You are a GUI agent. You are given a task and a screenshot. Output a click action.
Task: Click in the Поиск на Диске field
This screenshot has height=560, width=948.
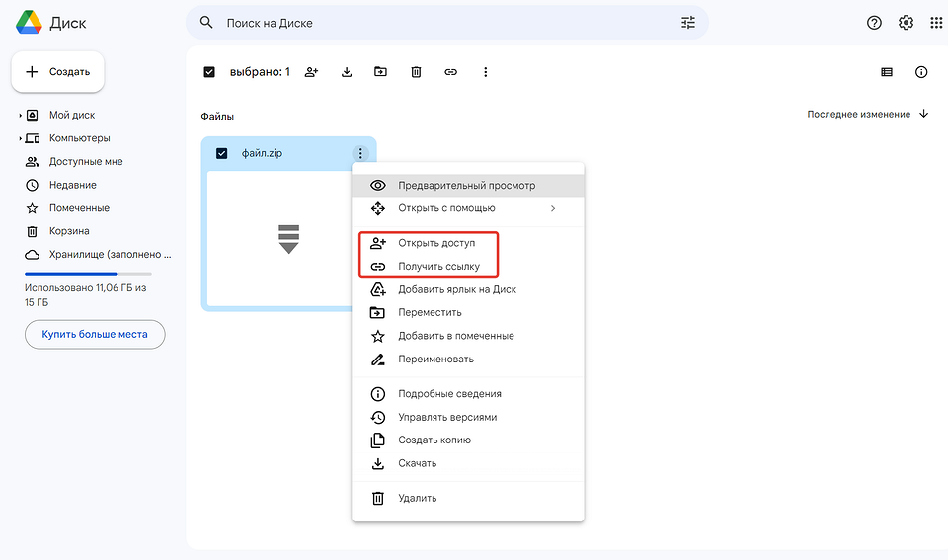[x=447, y=23]
